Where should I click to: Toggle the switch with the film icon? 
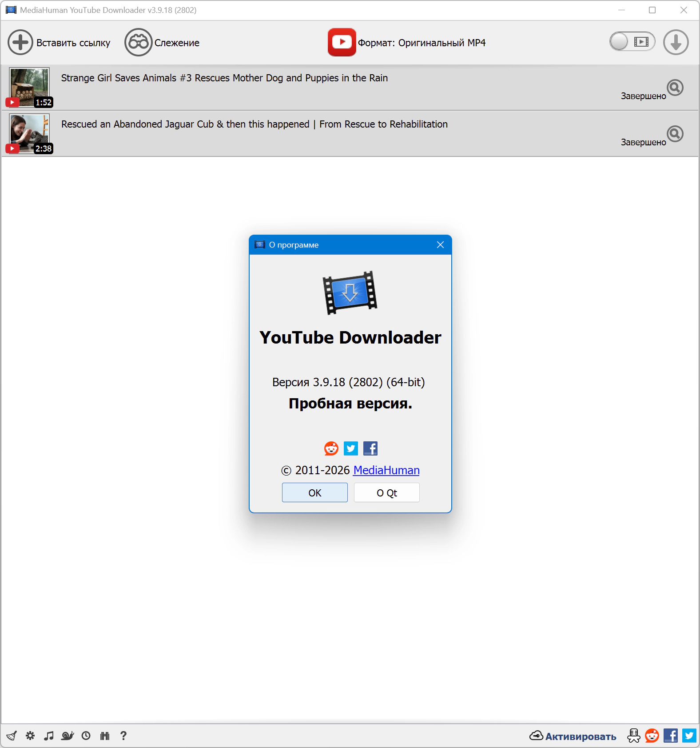(632, 42)
